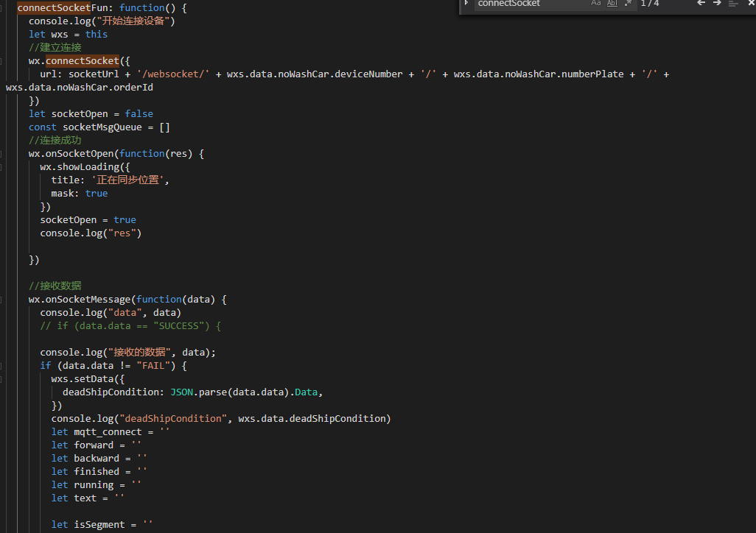Click 'isSegment' variable declaration
This screenshot has width=756, height=533.
[x=99, y=525]
